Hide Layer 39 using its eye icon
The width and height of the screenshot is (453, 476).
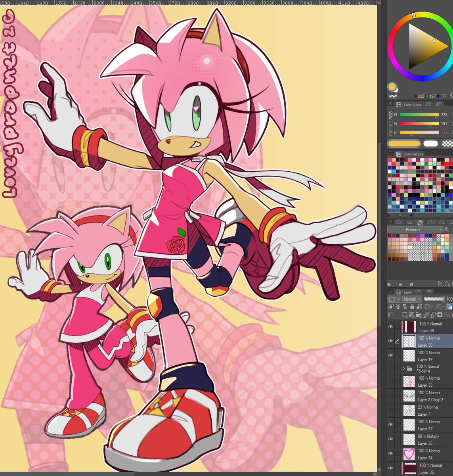[x=391, y=327]
